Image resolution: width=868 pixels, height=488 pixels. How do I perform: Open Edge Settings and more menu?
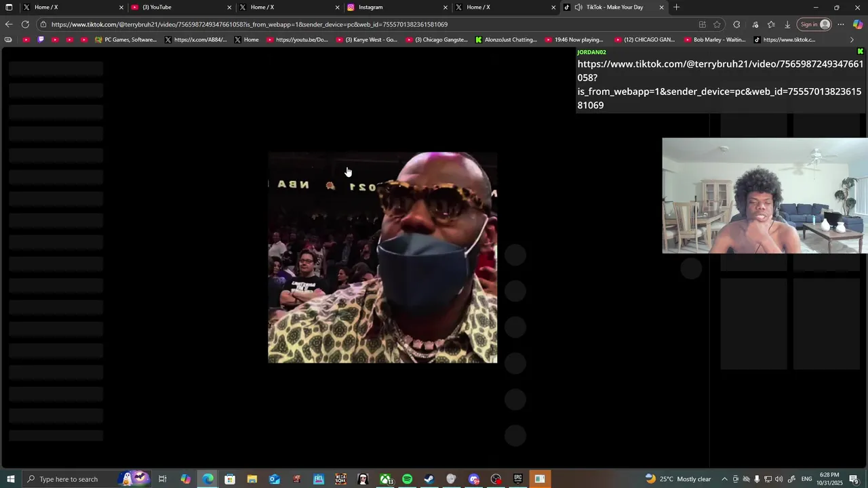click(841, 24)
